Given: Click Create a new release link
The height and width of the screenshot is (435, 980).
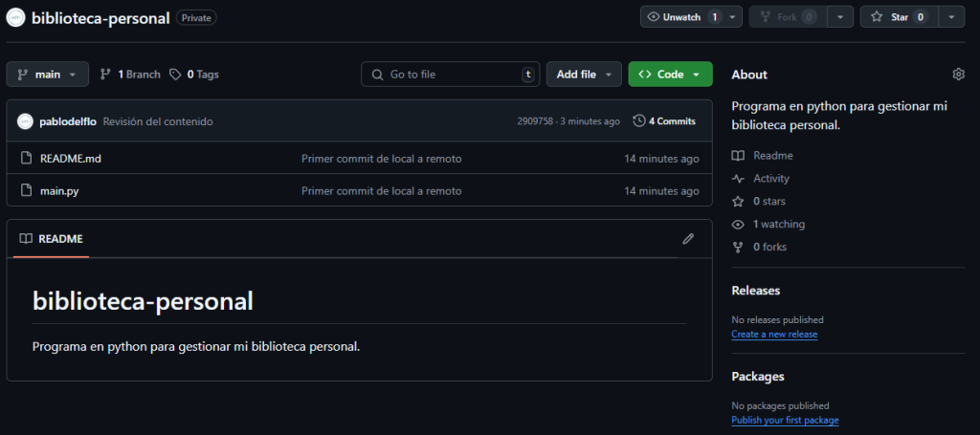Looking at the screenshot, I should 774,335.
